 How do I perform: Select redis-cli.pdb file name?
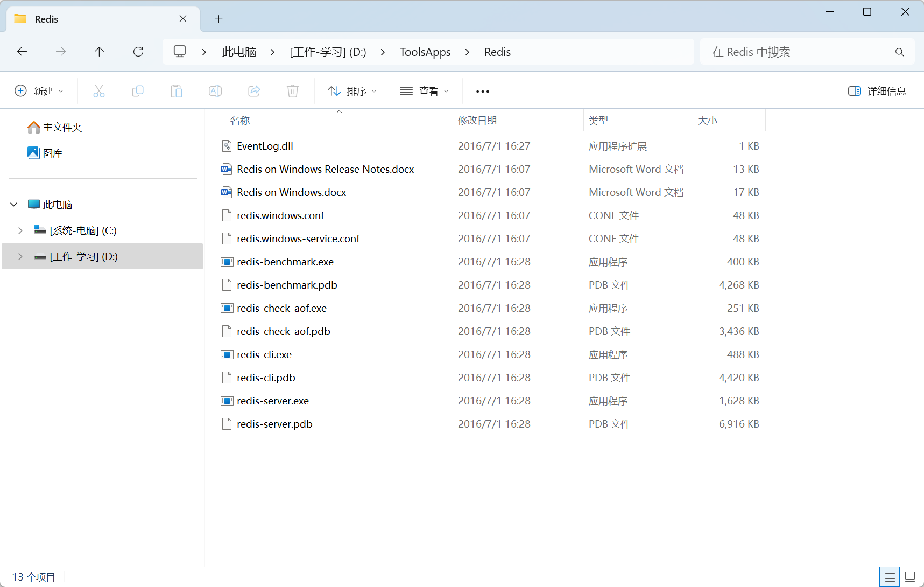(x=266, y=378)
